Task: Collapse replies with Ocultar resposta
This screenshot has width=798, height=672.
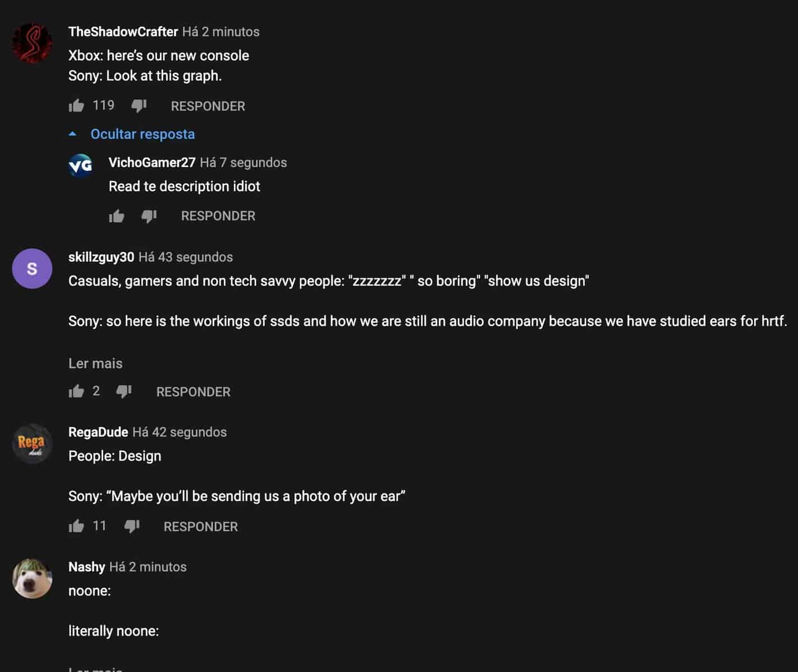Action: click(x=142, y=134)
